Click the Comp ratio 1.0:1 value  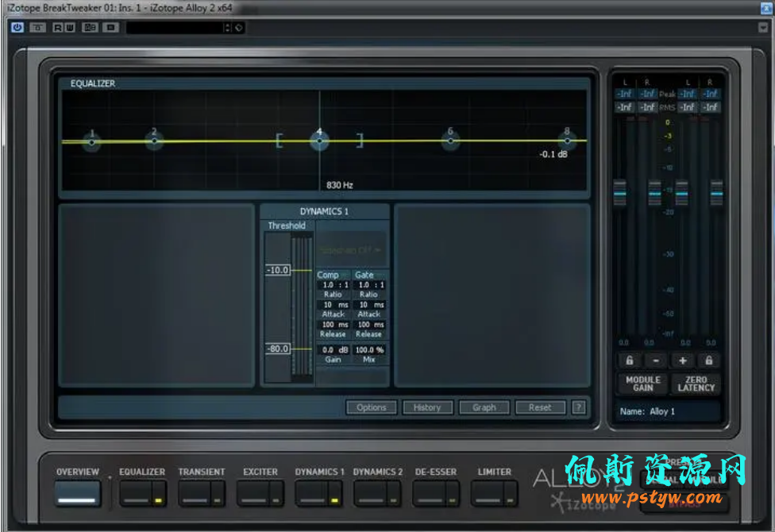[334, 285]
